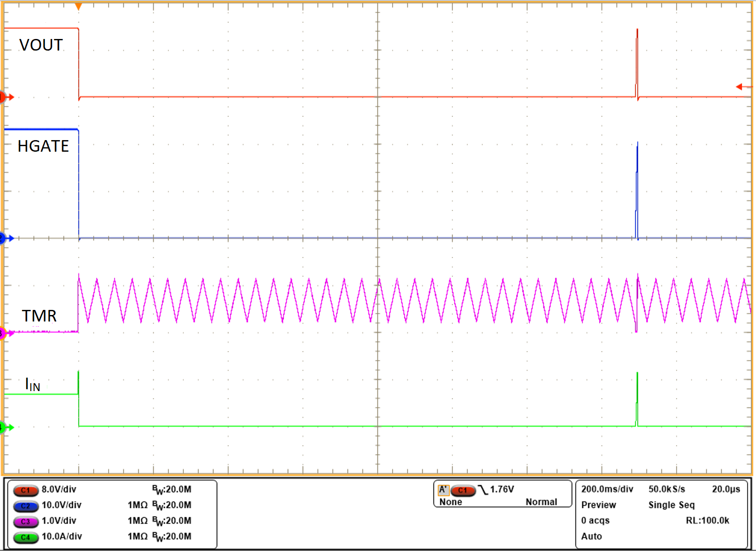Viewport: 756px width, 553px height.
Task: Select the C2 channel badge
Action: [26, 505]
